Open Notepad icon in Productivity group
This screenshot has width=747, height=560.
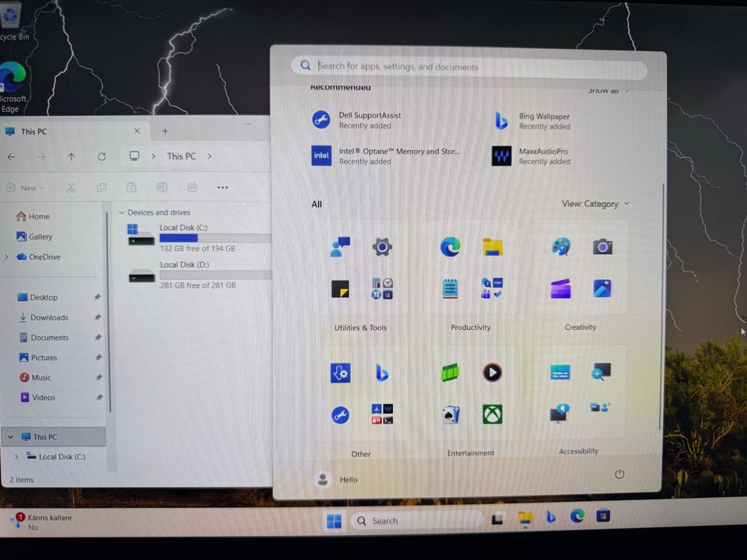[x=451, y=288]
